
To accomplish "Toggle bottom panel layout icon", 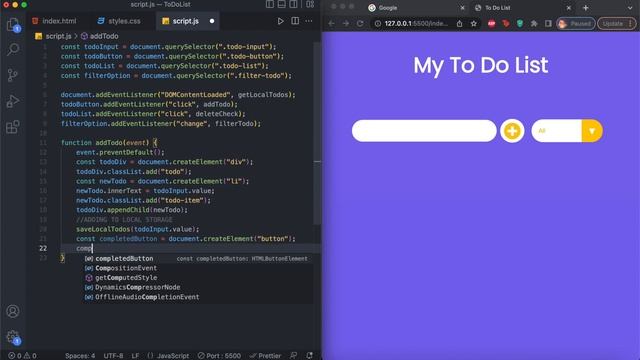I will (x=282, y=4).
